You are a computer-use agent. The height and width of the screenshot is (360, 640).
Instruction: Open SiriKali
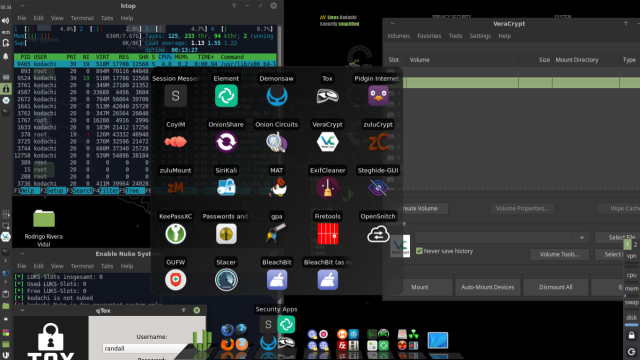[226, 188]
